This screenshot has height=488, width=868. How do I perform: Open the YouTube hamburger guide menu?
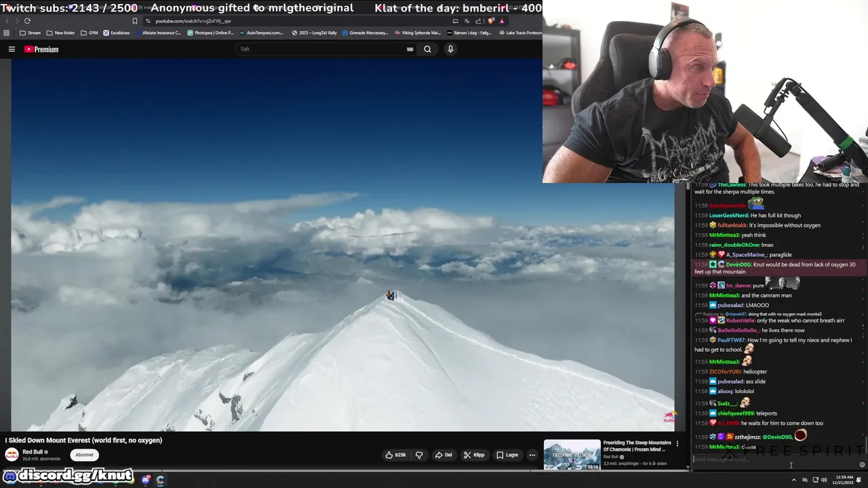pyautogui.click(x=12, y=49)
